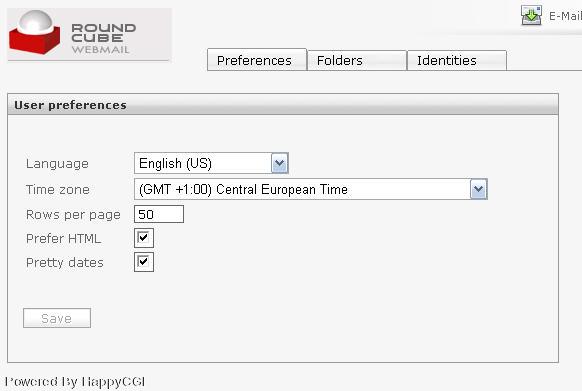Viewport: 582px width, 391px height.
Task: Switch to the Preferences tab
Action: click(257, 60)
